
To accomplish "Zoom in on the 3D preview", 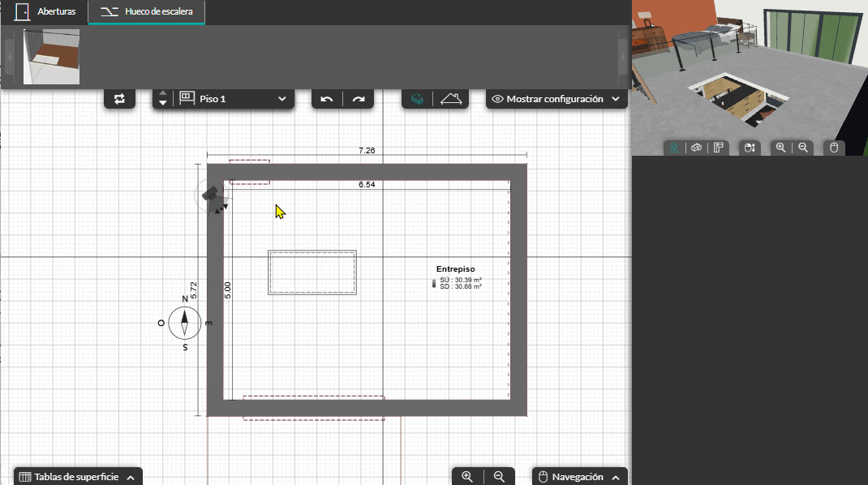I will pyautogui.click(x=780, y=148).
